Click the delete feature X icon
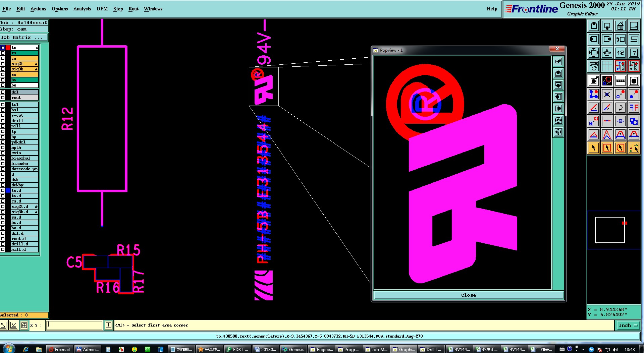 [x=607, y=94]
